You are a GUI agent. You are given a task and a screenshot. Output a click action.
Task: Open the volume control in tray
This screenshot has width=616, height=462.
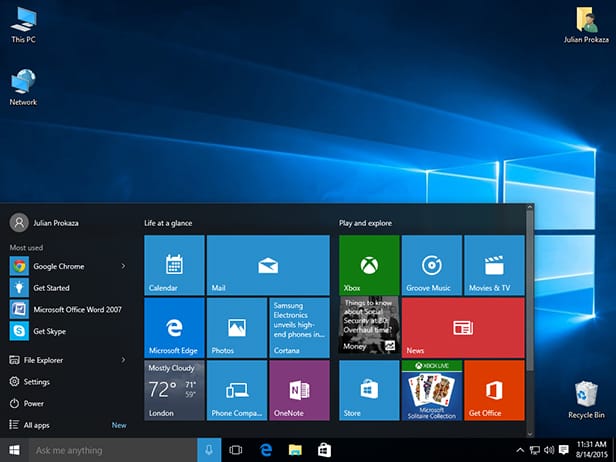pyautogui.click(x=549, y=450)
